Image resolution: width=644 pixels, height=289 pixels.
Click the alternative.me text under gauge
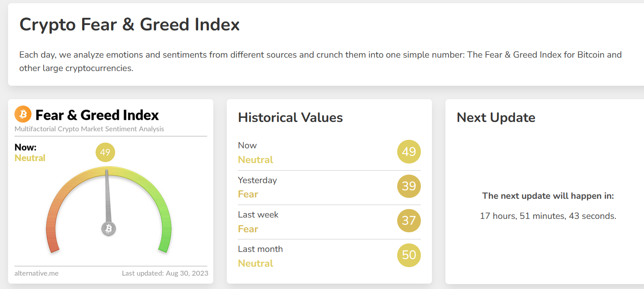pyautogui.click(x=36, y=273)
